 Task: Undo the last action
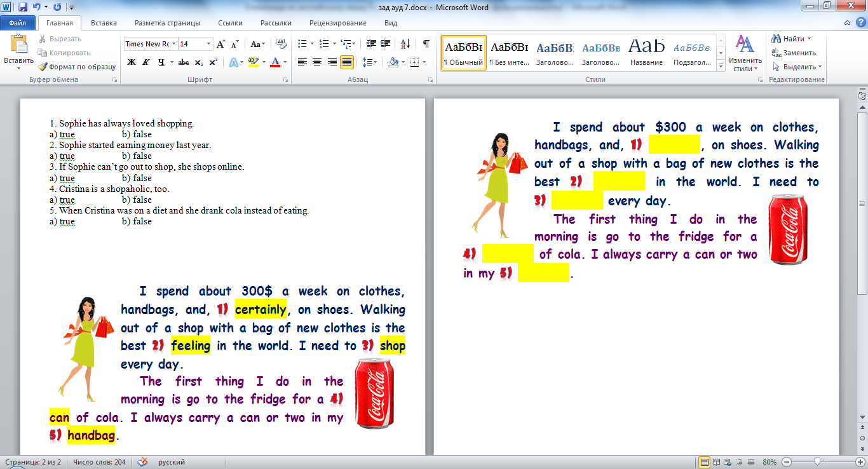tap(37, 8)
